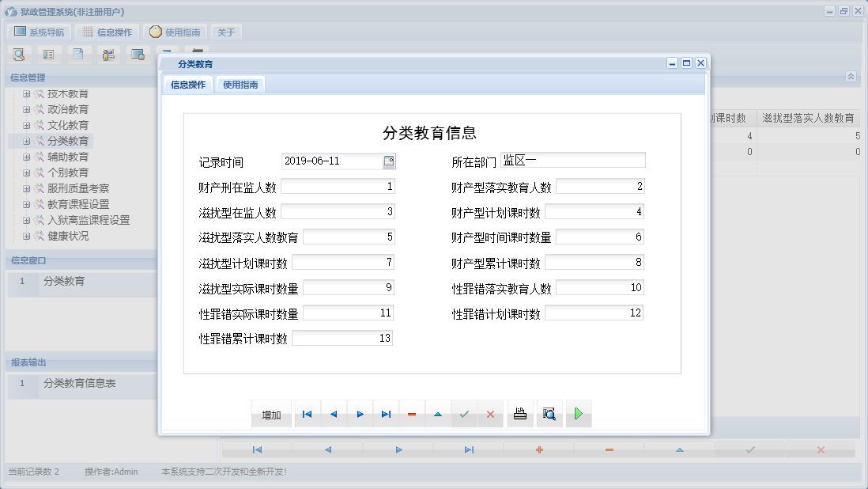The height and width of the screenshot is (489, 868).
Task: Jump to last record in dialog toolbar
Action: coord(386,414)
